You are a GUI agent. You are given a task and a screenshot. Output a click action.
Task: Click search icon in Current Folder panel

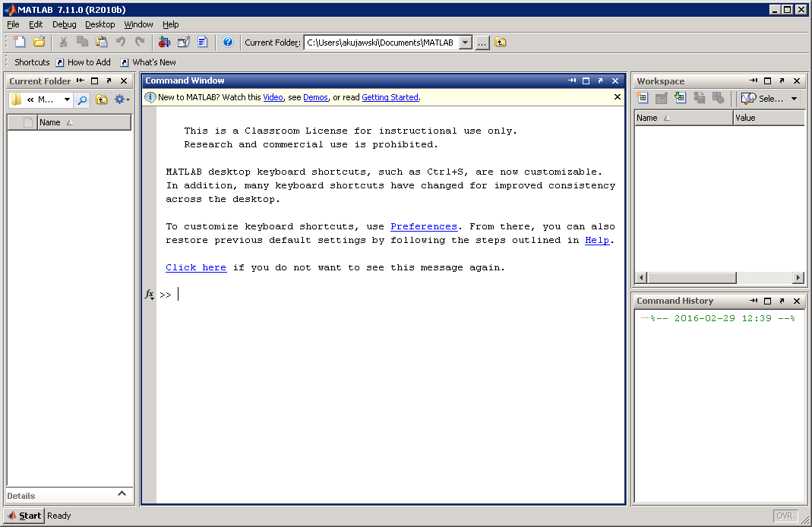point(82,99)
